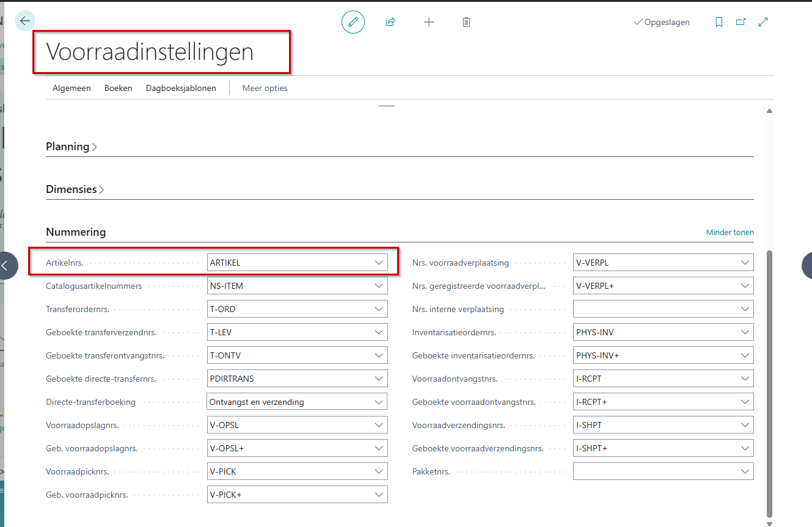Open the Algemeen menu
Image resolution: width=812 pixels, height=527 pixels.
(71, 88)
